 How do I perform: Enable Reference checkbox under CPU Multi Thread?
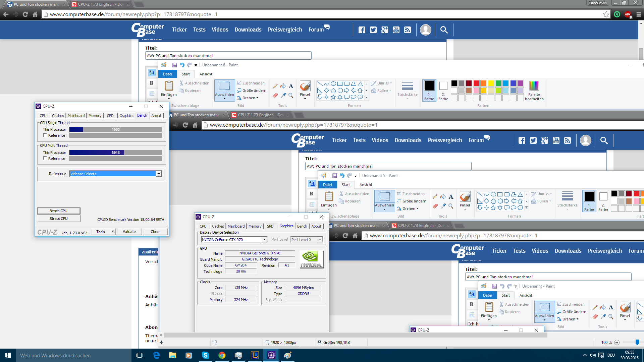point(45,159)
